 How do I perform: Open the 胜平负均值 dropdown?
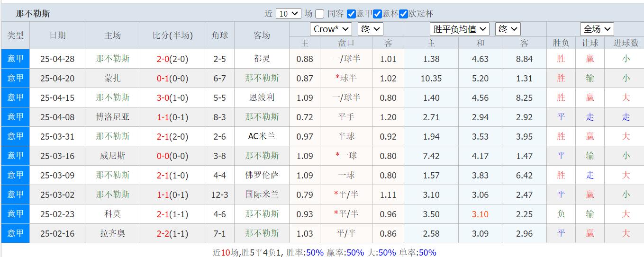click(460, 29)
